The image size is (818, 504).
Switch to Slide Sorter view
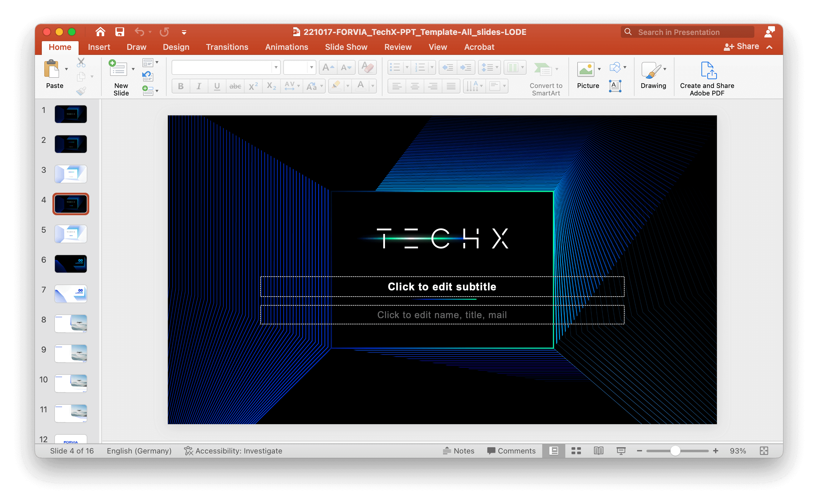coord(576,451)
